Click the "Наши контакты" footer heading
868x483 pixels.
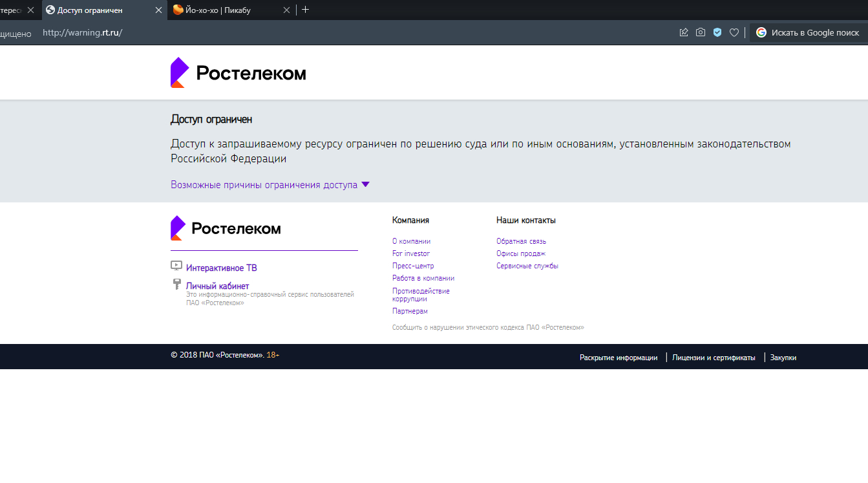(x=526, y=220)
